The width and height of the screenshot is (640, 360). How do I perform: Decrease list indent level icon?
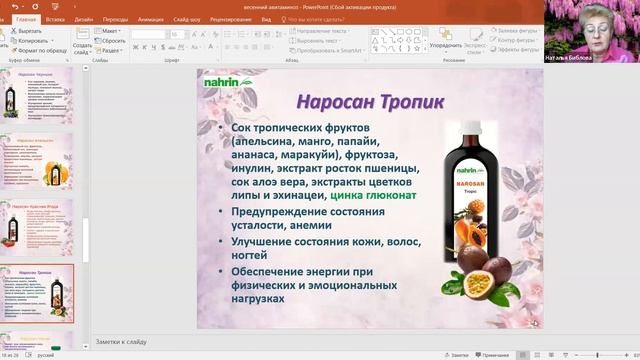click(257, 34)
